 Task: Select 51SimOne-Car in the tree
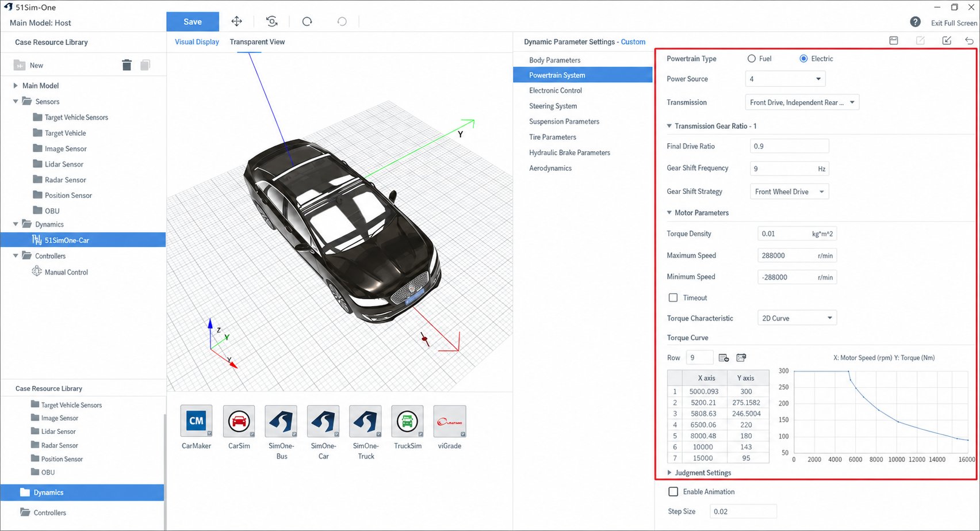[x=83, y=240]
